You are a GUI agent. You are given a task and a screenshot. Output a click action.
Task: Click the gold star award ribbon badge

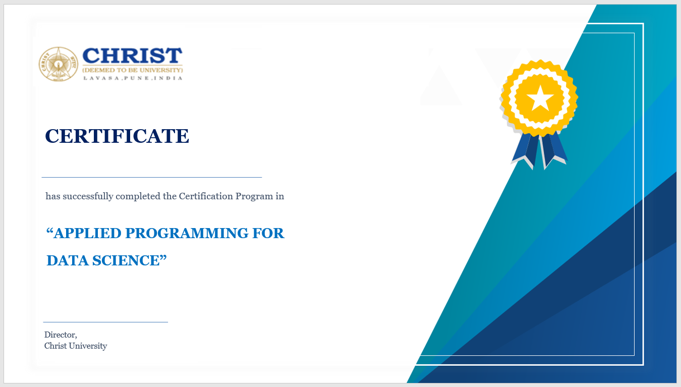[539, 114]
